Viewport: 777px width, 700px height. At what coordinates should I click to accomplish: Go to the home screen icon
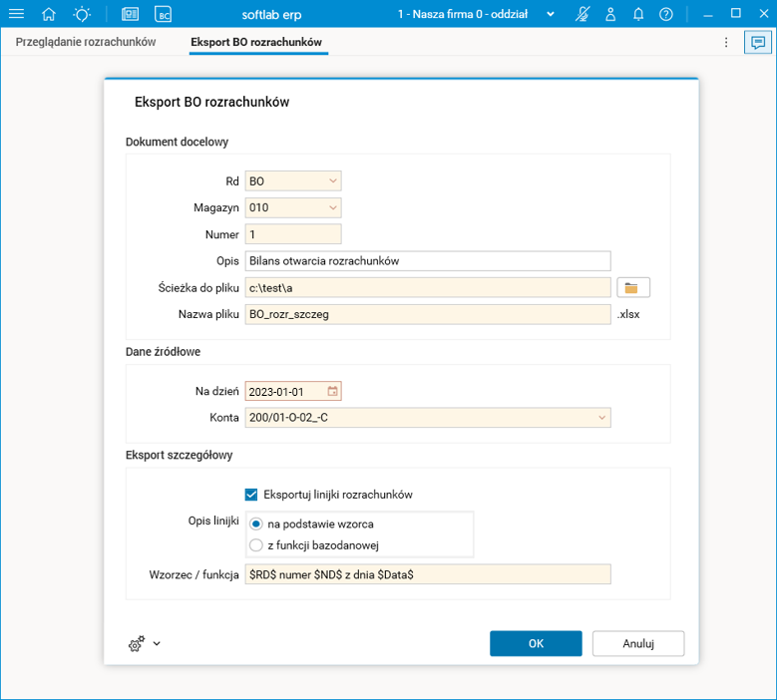(49, 14)
